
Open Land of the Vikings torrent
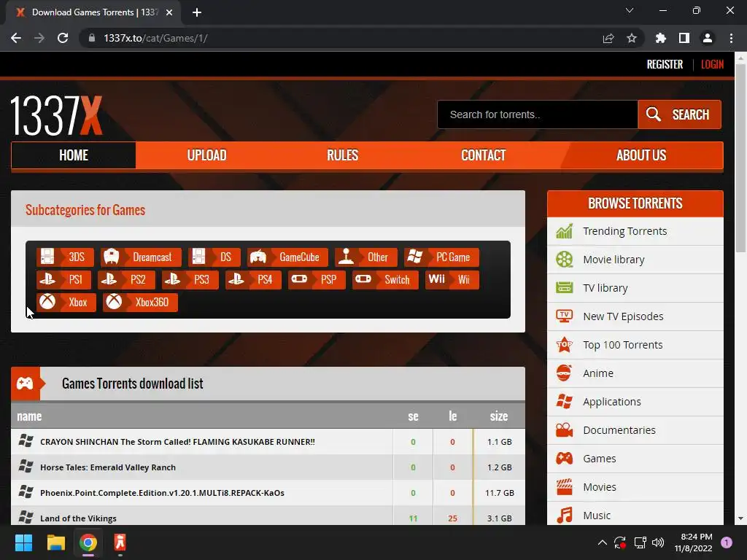[x=78, y=518]
